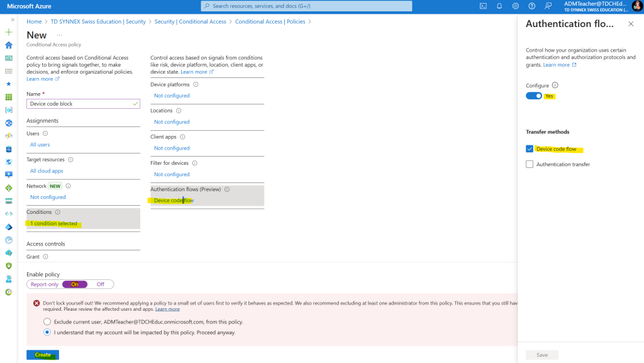Open Device code flow condition link
Viewport: 644px width, 363px height.
(174, 201)
